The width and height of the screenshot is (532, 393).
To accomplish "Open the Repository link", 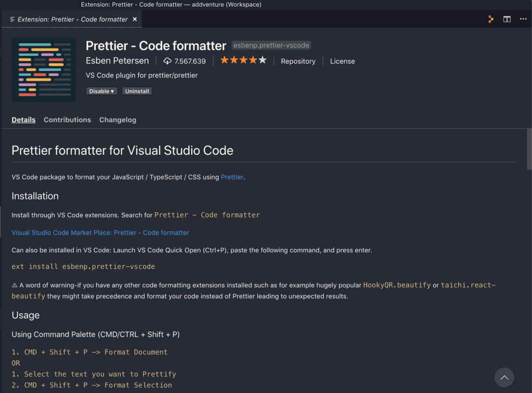I will tap(298, 61).
